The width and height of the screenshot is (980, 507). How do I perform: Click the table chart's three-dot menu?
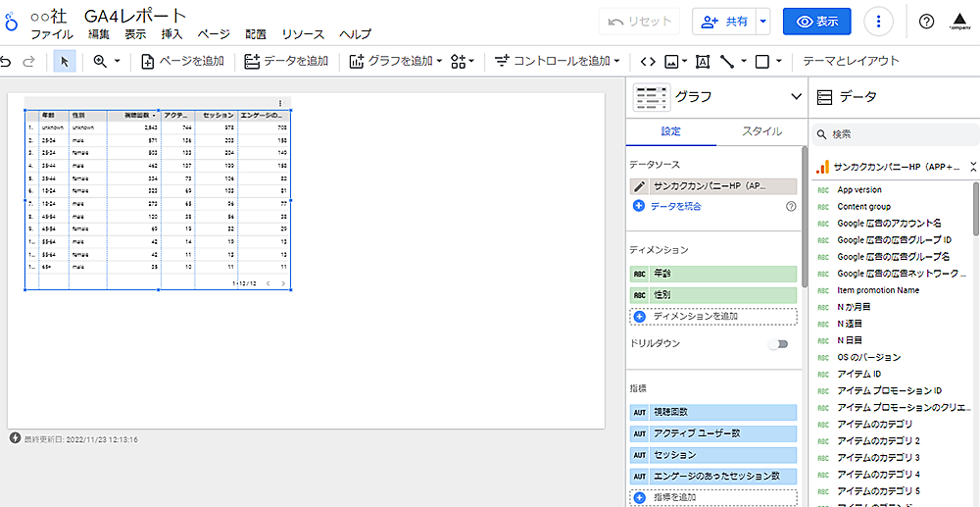click(x=280, y=103)
